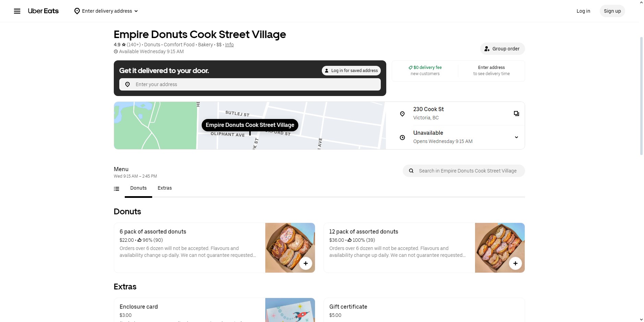Open the Enclosure card item thumbnail
644x322 pixels.
coord(290,310)
